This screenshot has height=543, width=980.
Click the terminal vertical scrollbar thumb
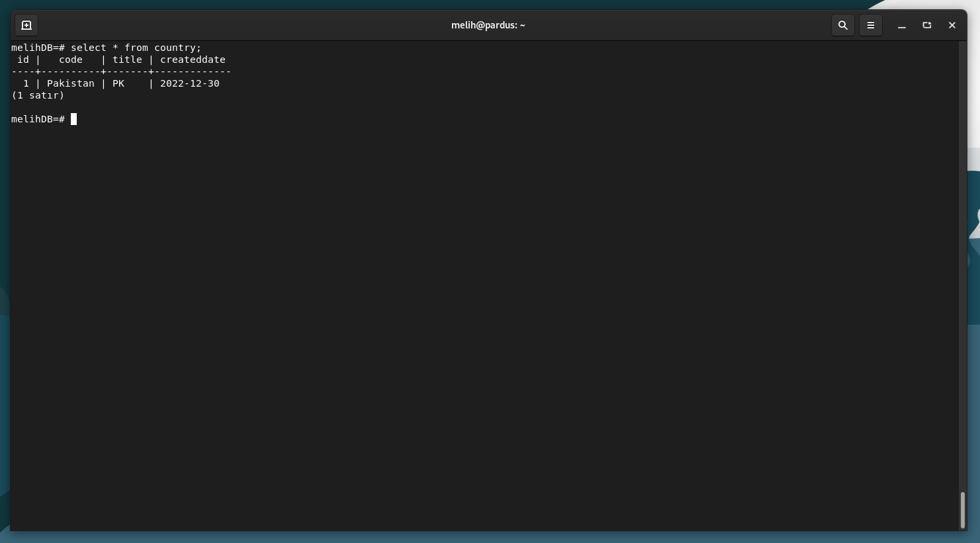(963, 510)
